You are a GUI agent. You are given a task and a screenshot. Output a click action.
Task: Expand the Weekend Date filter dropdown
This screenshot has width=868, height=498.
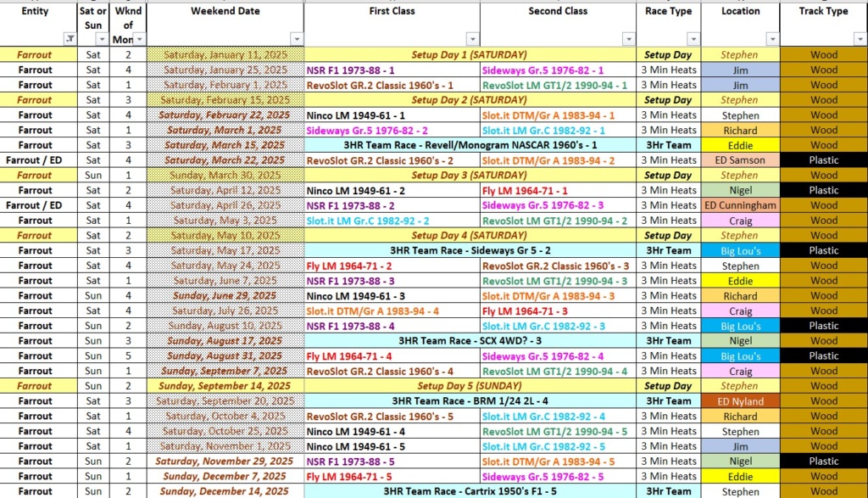[296, 39]
